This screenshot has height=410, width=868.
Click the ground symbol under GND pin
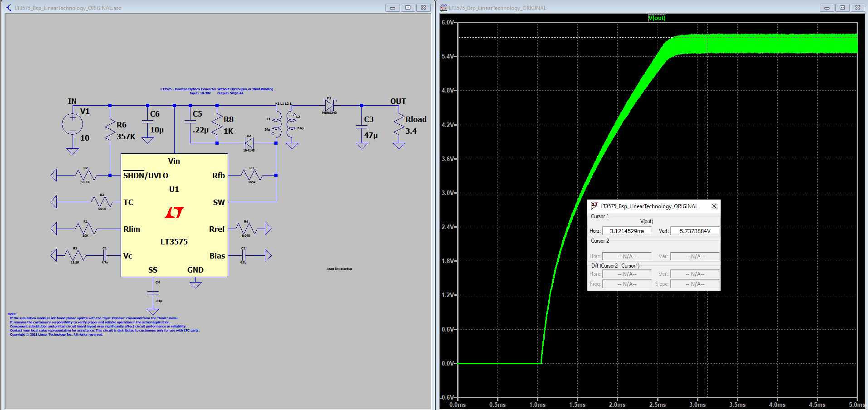(x=195, y=284)
